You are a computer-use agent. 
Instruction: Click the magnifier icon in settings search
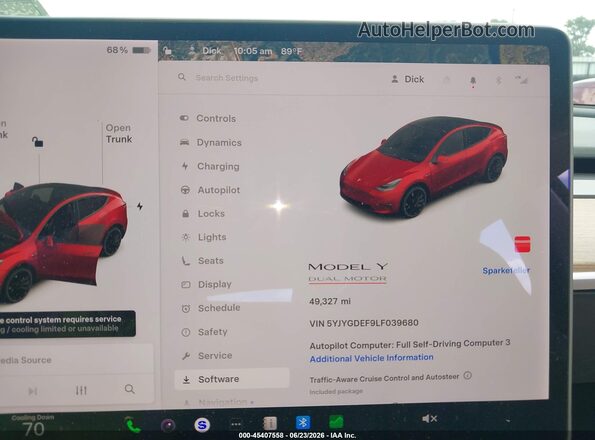coord(182,77)
